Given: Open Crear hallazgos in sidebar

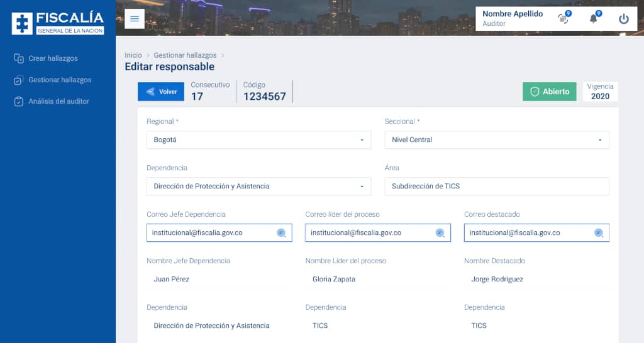Looking at the screenshot, I should (x=53, y=58).
